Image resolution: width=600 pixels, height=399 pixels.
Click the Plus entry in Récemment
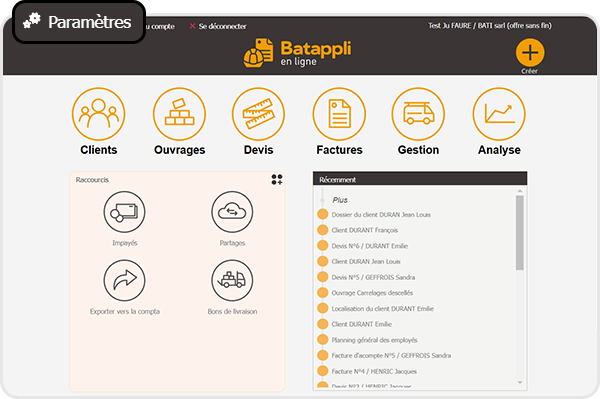[x=340, y=200]
